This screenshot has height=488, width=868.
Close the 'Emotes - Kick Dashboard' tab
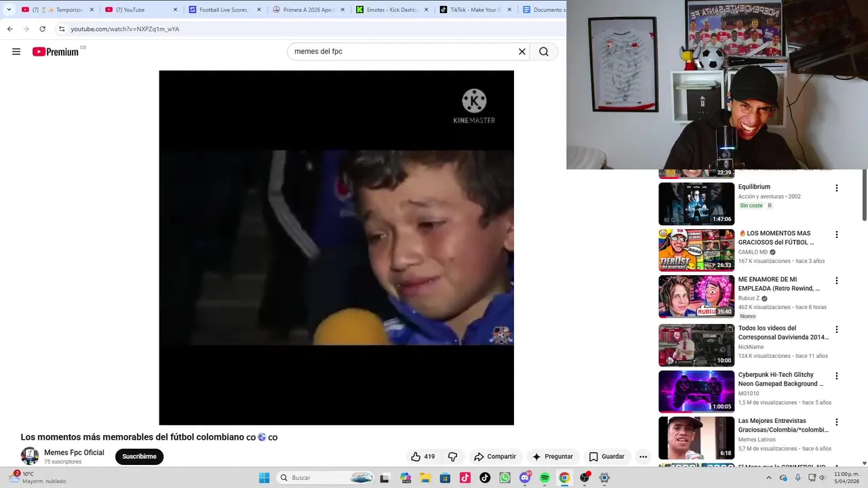(x=426, y=9)
